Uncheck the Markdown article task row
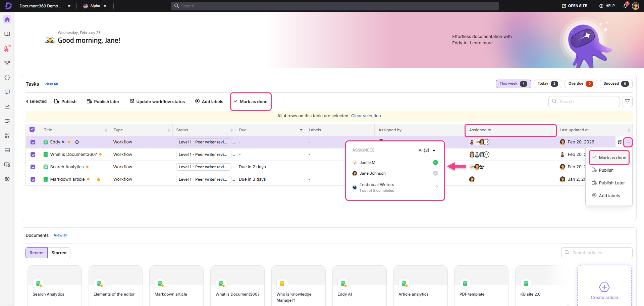 point(33,179)
